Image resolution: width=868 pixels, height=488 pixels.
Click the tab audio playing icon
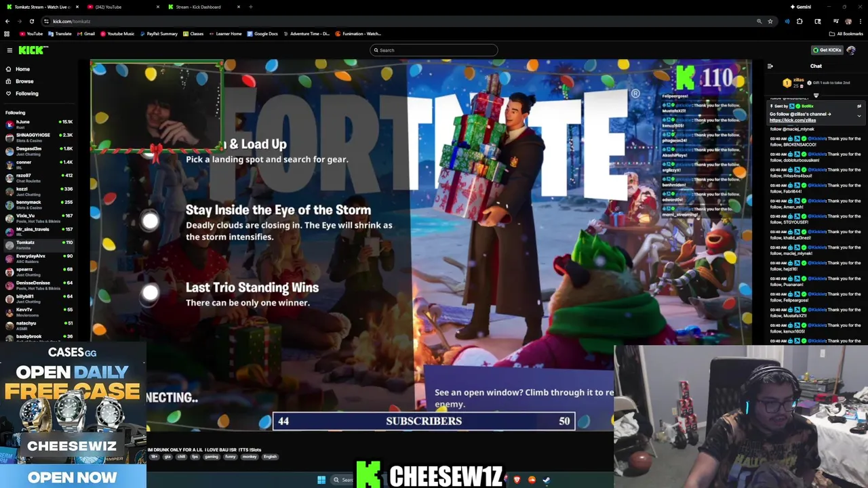tap(787, 21)
